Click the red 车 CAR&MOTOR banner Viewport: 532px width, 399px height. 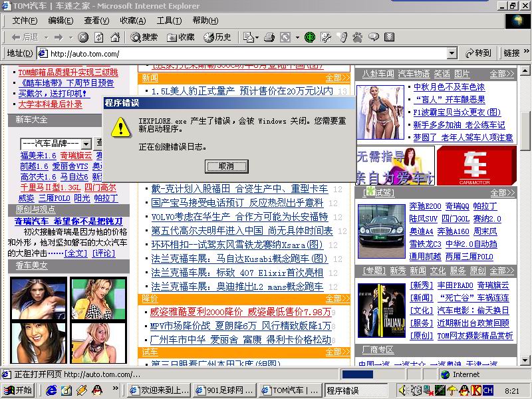pyautogui.click(x=477, y=166)
